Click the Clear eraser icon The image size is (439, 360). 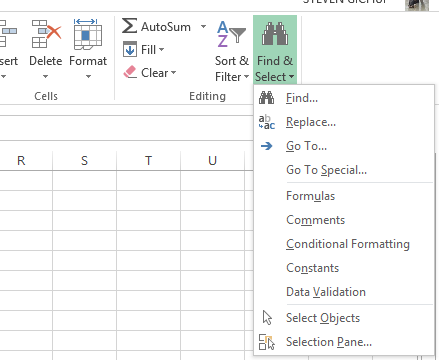130,72
